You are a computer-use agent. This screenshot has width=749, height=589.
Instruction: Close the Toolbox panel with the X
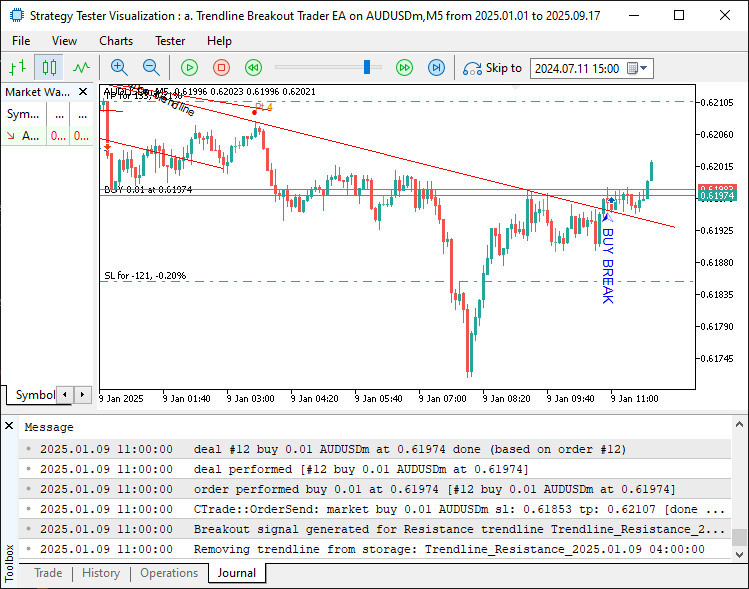(x=9, y=426)
